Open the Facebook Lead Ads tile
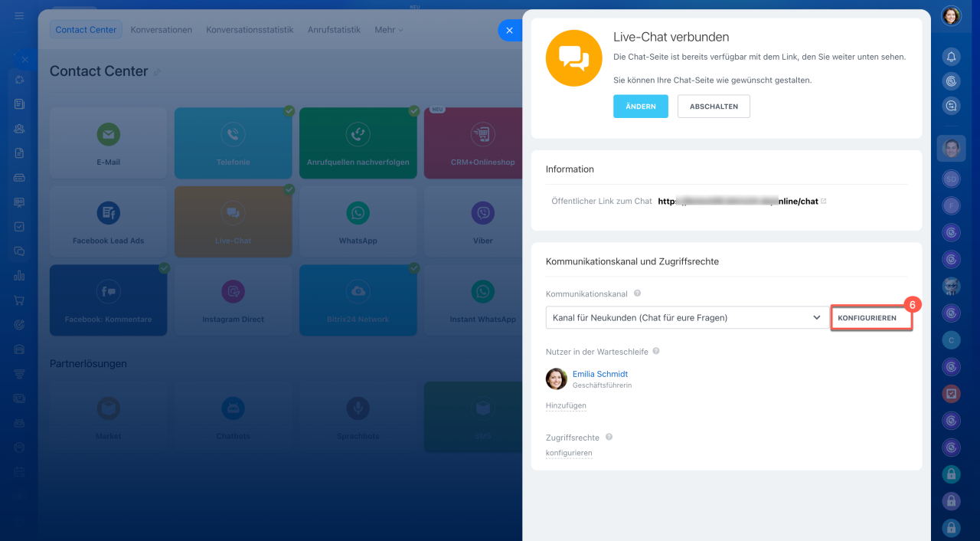980x541 pixels. tap(108, 221)
